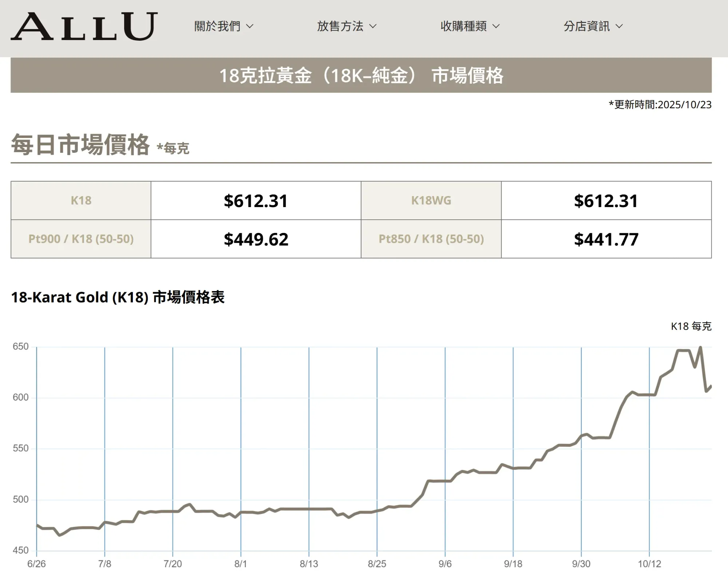Click the $441.77 price value

[606, 239]
